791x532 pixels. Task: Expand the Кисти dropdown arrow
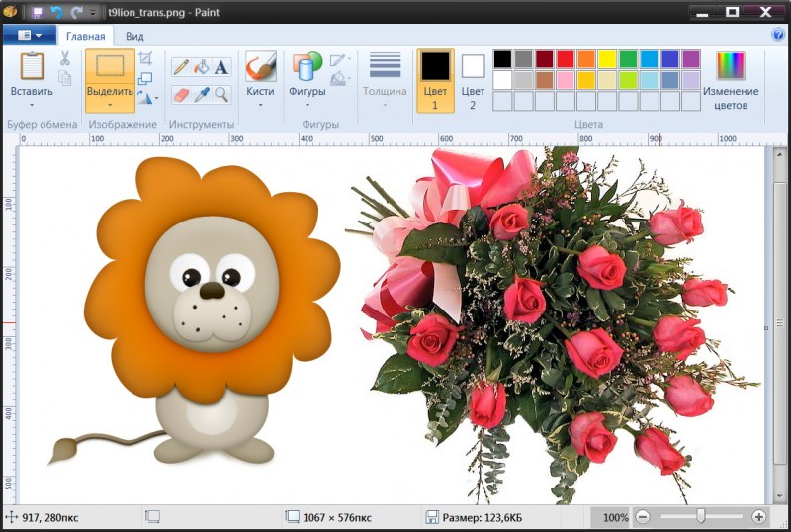(x=260, y=105)
